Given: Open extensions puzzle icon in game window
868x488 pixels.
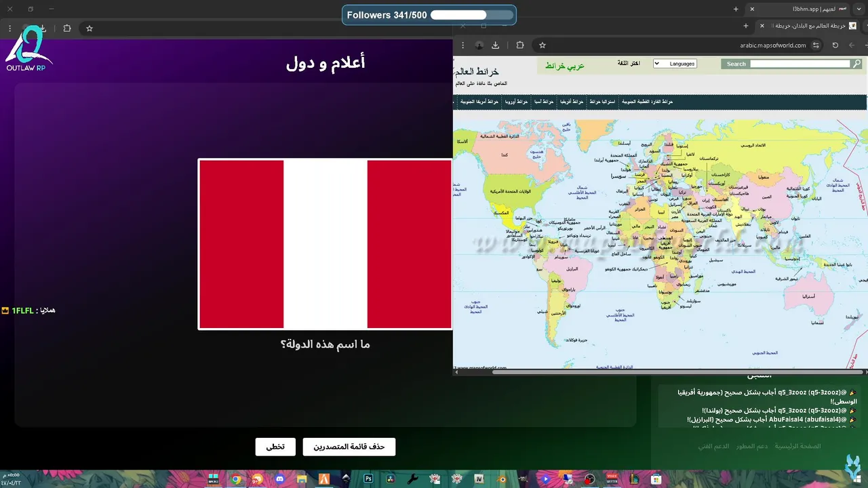Looking at the screenshot, I should click(67, 28).
